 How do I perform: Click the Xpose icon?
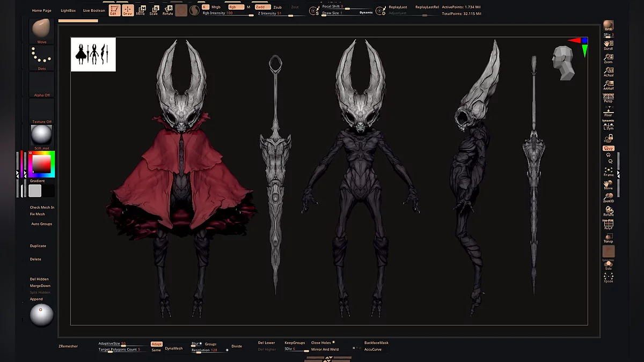pos(608,277)
